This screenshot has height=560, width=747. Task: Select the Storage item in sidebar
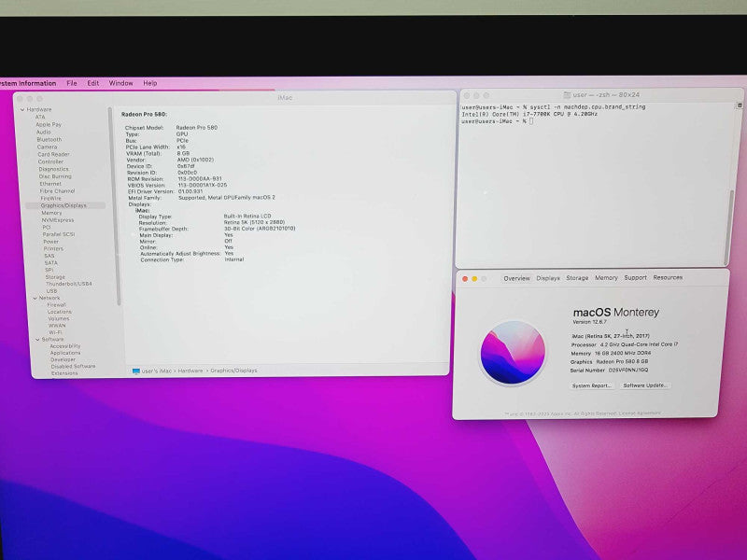coord(55,276)
